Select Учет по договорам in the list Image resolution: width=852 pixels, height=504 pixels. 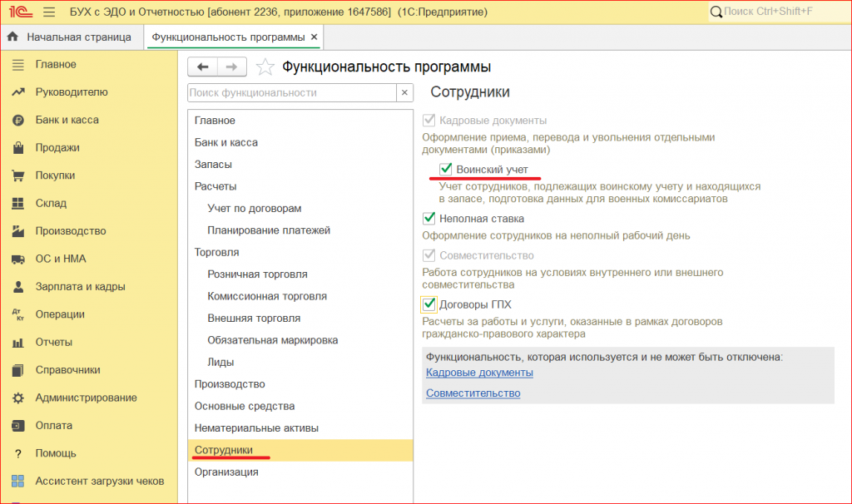pyautogui.click(x=300, y=209)
